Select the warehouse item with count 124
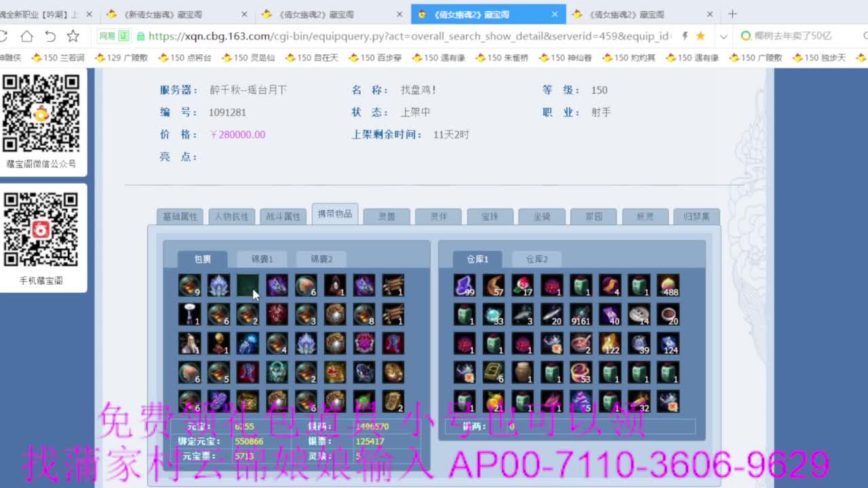 point(668,344)
